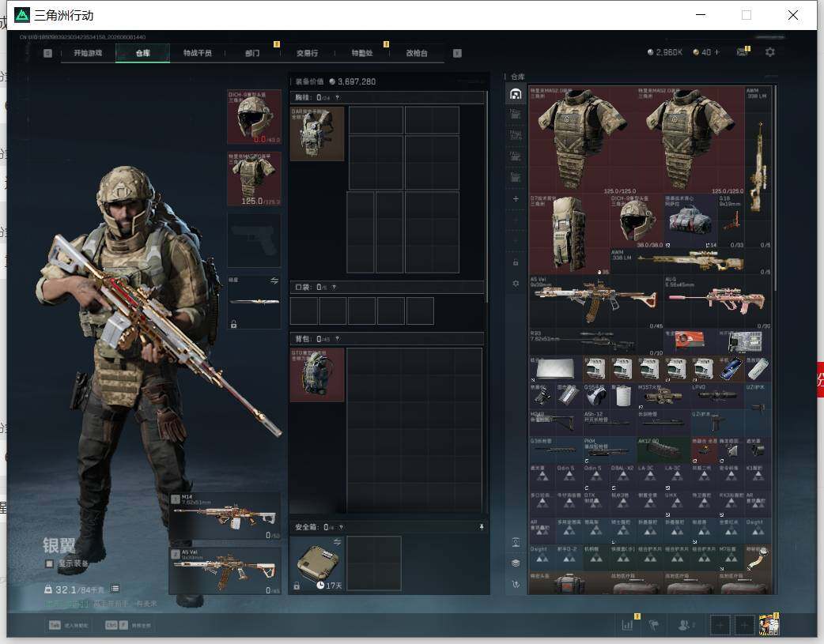The width and height of the screenshot is (824, 644).
Task: Select the R93 sniper rifle in warehouse
Action: pyautogui.click(x=596, y=342)
